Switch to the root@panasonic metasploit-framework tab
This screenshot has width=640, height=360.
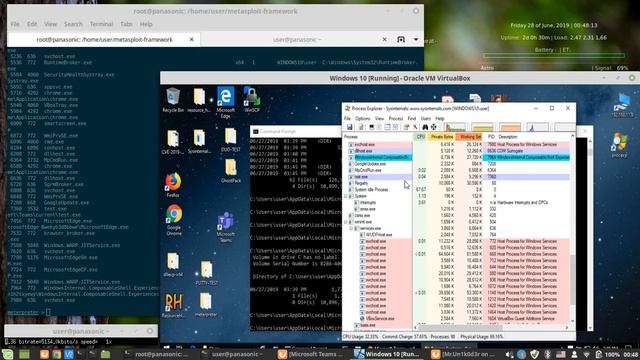tap(104, 40)
